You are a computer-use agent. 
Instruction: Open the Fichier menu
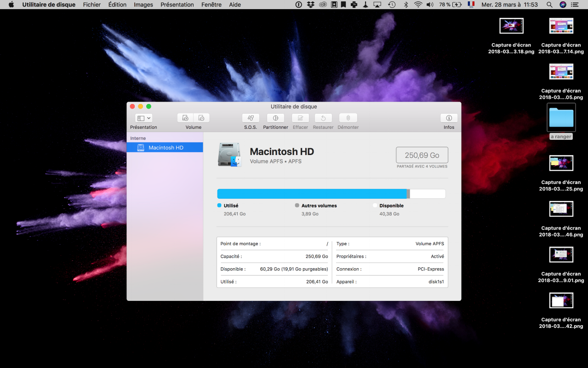click(x=92, y=5)
